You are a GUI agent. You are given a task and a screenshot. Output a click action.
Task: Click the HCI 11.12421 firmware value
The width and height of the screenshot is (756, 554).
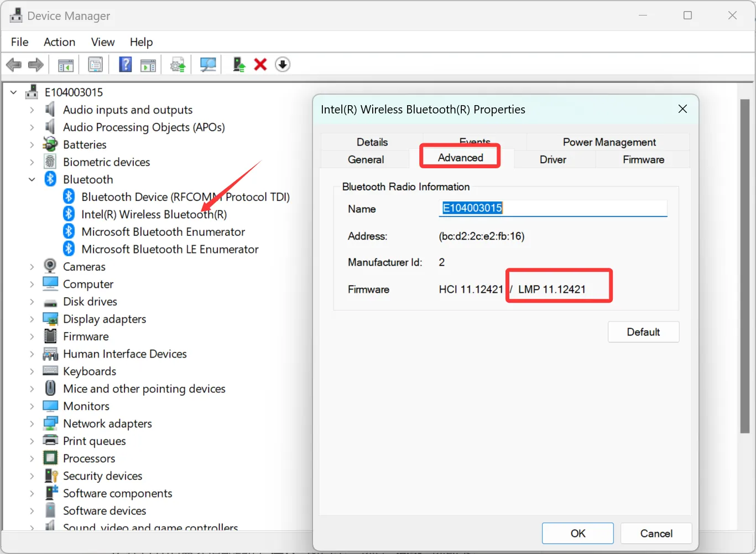(x=471, y=289)
